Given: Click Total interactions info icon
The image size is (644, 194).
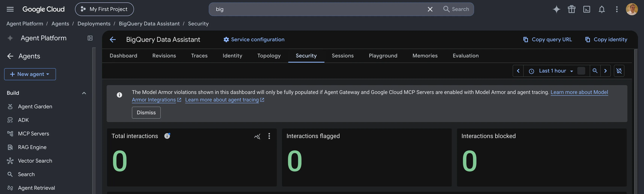Looking at the screenshot, I should [x=167, y=136].
